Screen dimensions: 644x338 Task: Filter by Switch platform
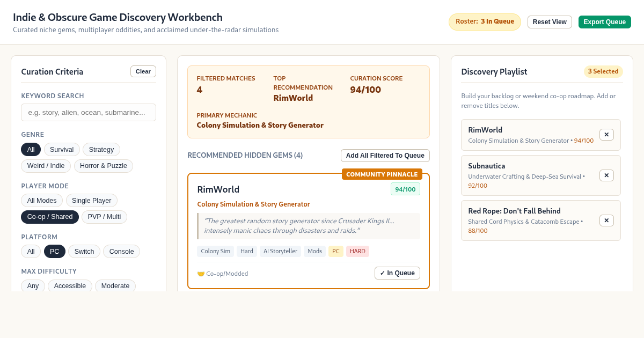84,252
